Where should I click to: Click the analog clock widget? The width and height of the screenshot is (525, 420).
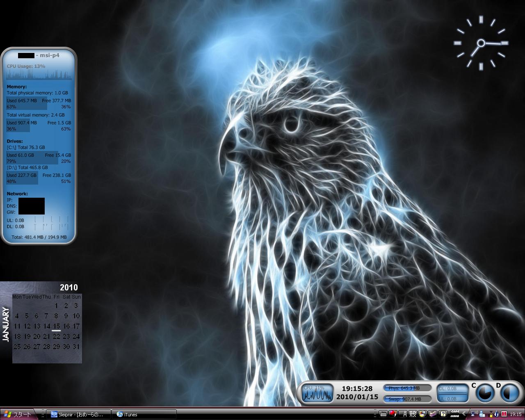(x=481, y=43)
